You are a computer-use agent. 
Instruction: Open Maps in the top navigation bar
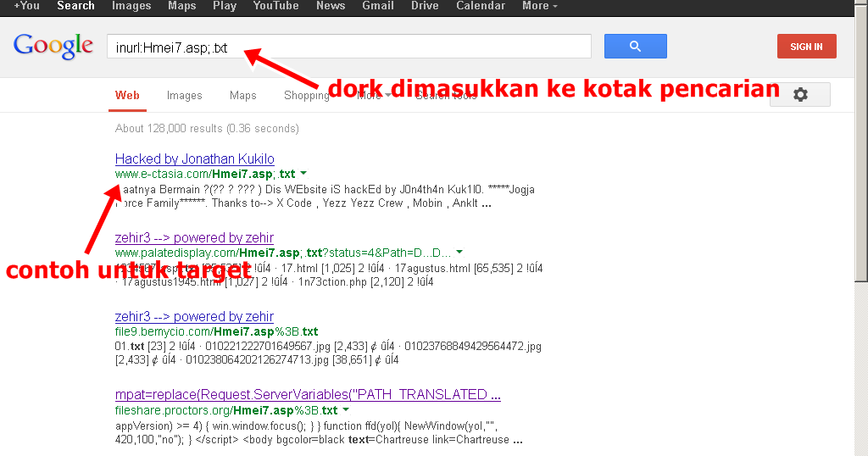(x=182, y=6)
